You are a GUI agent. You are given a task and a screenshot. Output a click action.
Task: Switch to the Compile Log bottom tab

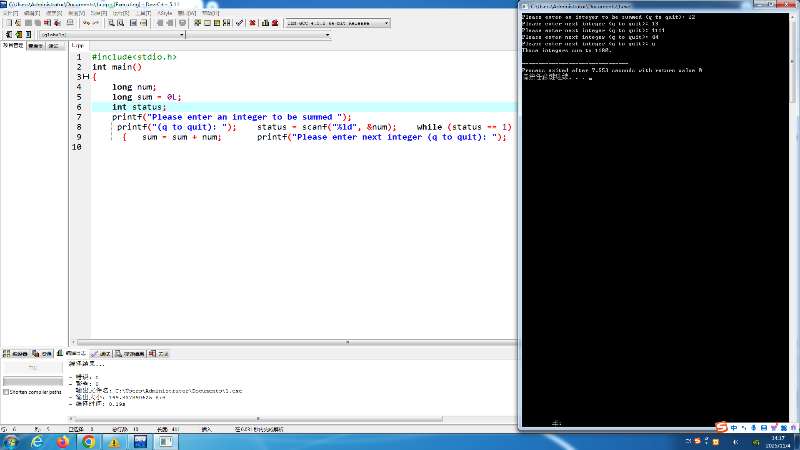(71, 353)
